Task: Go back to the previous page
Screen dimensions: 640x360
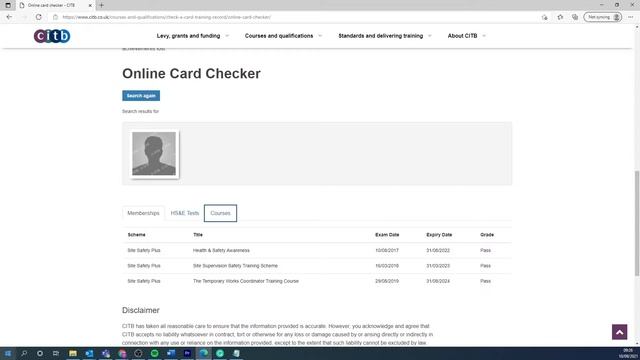Action: point(9,17)
